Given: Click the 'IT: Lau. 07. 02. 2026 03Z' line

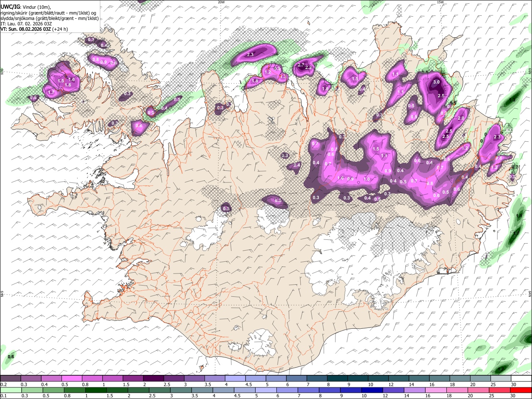Looking at the screenshot, I should coord(26,24).
